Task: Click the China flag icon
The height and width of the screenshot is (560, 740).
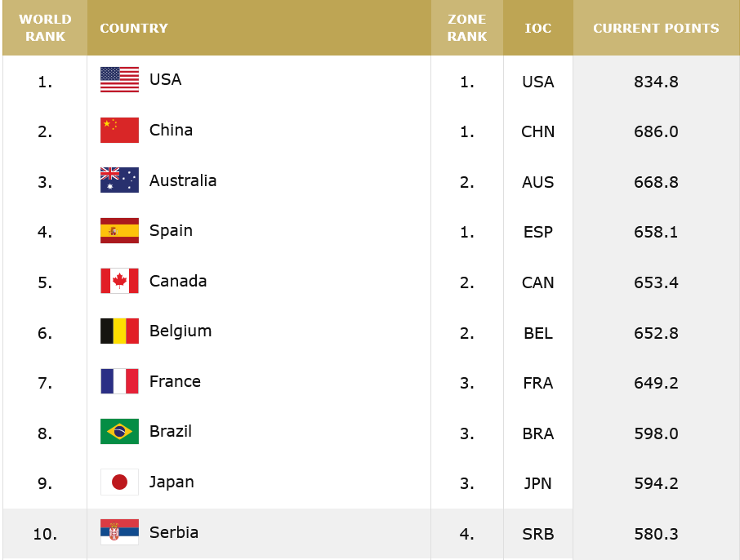Action: (x=119, y=131)
